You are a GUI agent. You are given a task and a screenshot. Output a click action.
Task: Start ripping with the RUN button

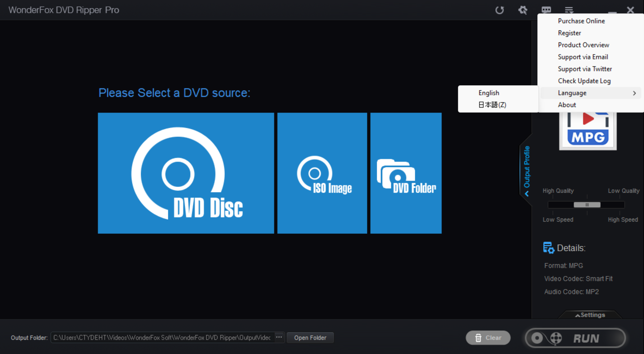point(575,338)
